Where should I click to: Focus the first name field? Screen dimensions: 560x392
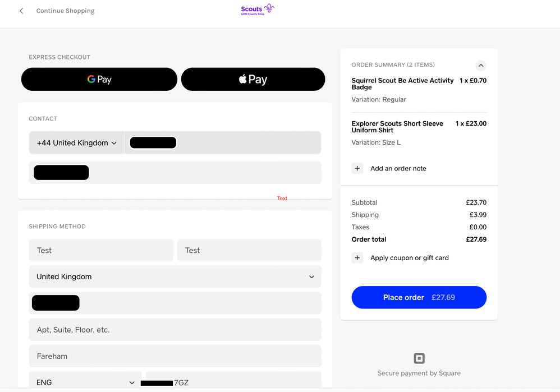pyautogui.click(x=101, y=250)
